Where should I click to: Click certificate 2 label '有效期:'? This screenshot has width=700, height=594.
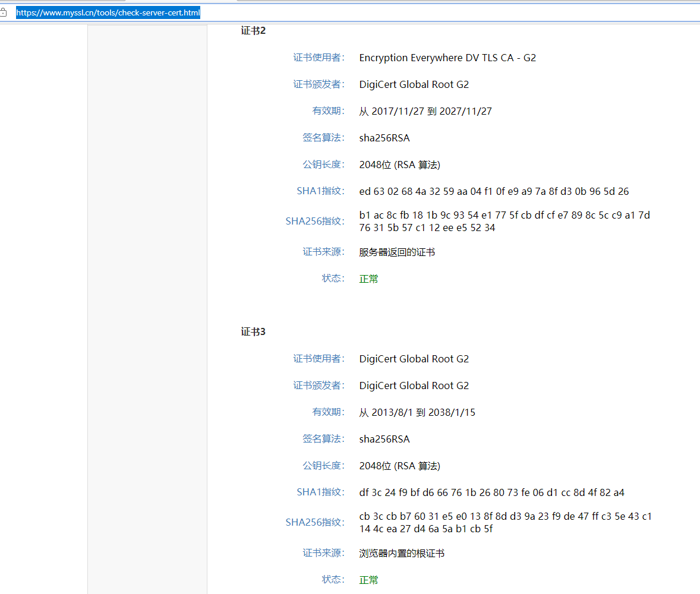328,110
